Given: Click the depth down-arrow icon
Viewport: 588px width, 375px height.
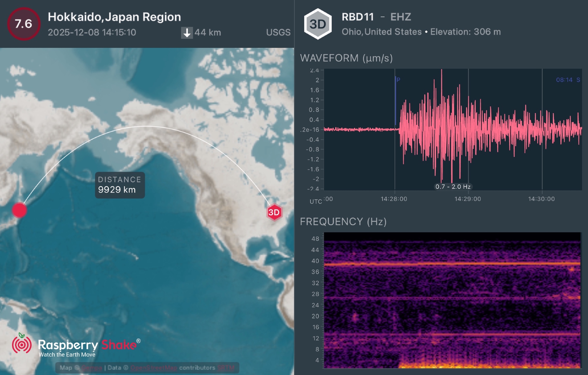Looking at the screenshot, I should click(187, 33).
